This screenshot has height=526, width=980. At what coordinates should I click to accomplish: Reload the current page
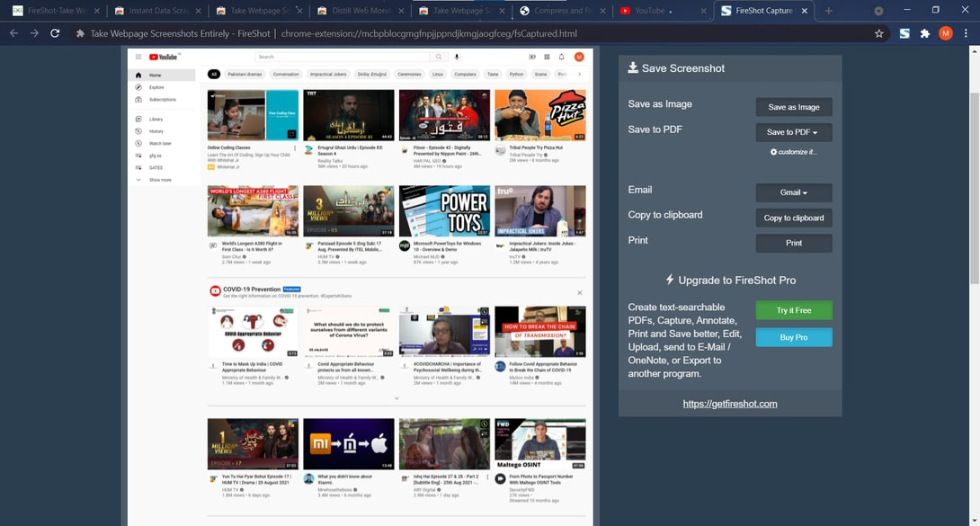point(55,33)
